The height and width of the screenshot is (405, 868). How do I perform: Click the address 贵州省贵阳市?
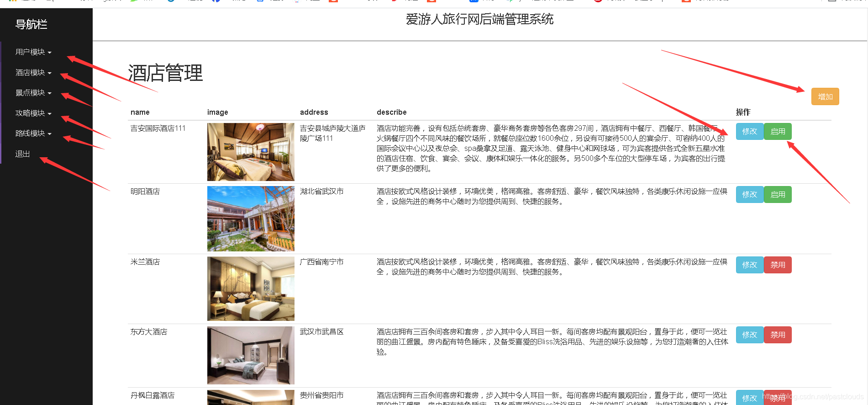click(322, 395)
